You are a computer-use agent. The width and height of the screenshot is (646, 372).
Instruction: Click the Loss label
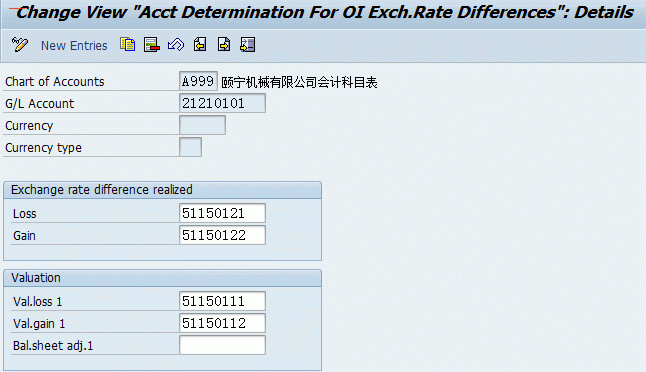[x=25, y=213]
